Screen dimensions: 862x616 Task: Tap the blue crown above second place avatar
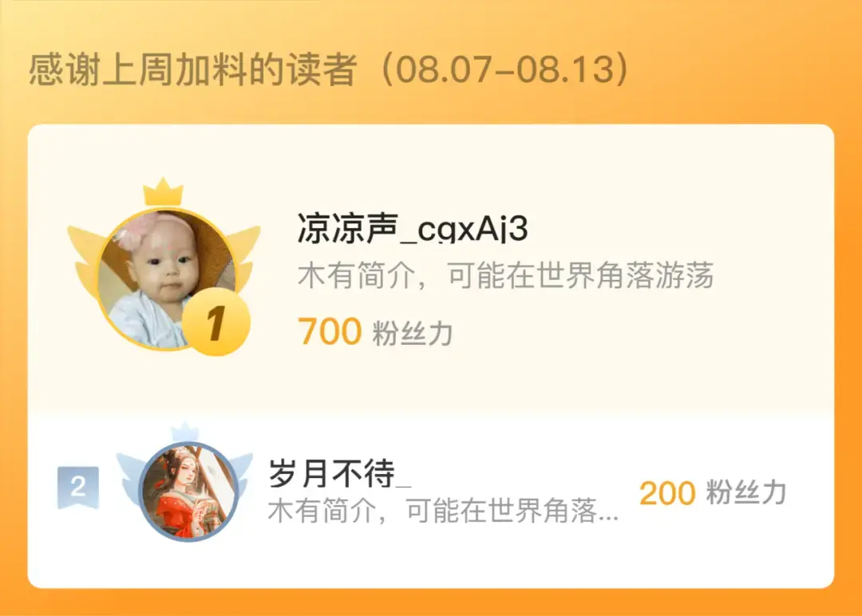pyautogui.click(x=184, y=432)
